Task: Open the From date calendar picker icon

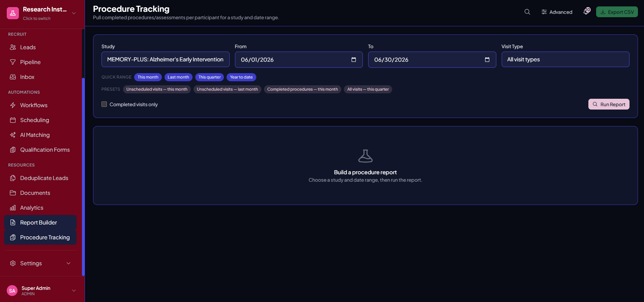Action: coord(354,60)
